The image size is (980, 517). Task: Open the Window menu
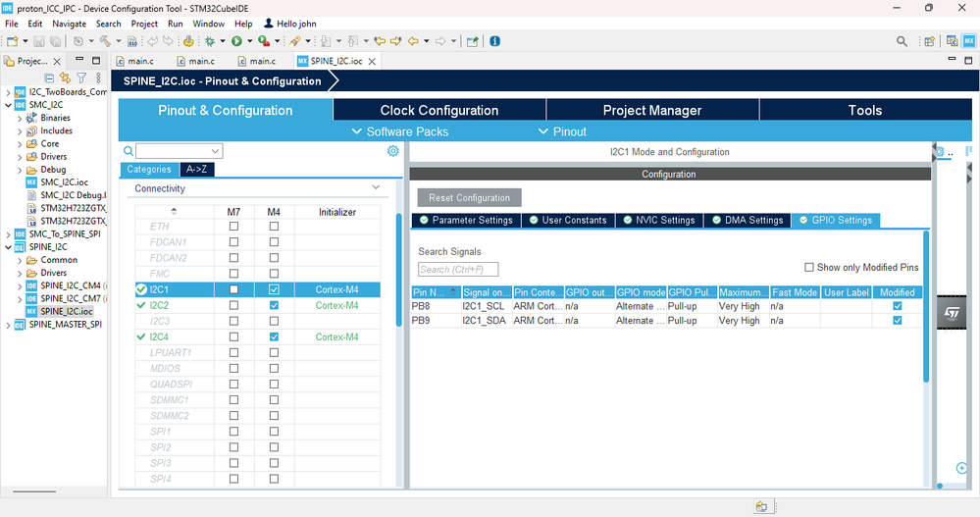(x=208, y=24)
